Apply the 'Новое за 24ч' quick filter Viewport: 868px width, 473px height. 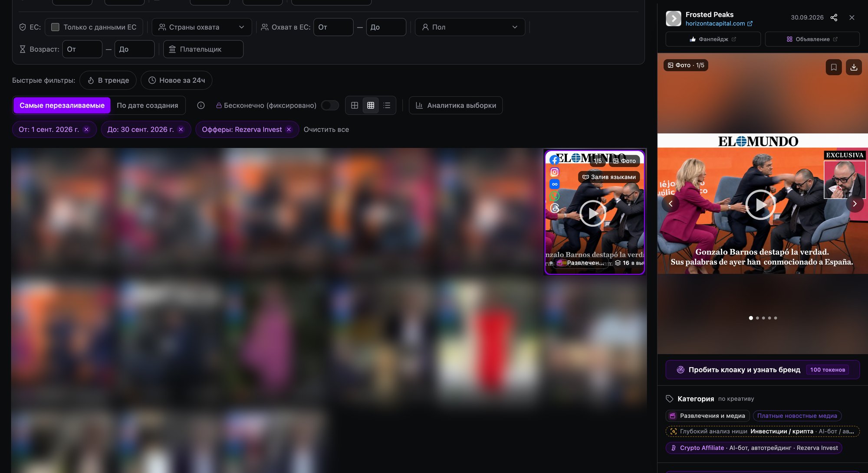176,80
